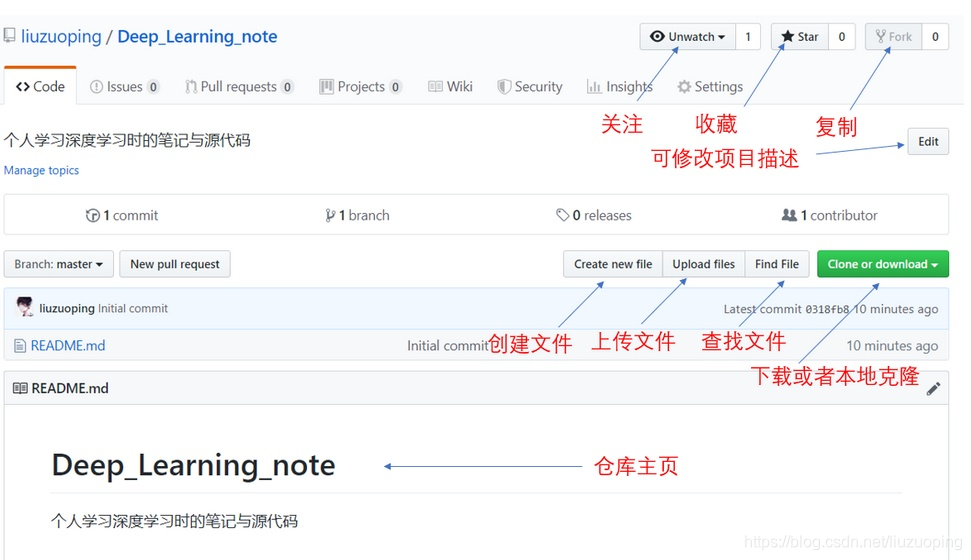Open the Deep_Learning_note repository link
Screen dimensions: 971x560
coord(198,37)
